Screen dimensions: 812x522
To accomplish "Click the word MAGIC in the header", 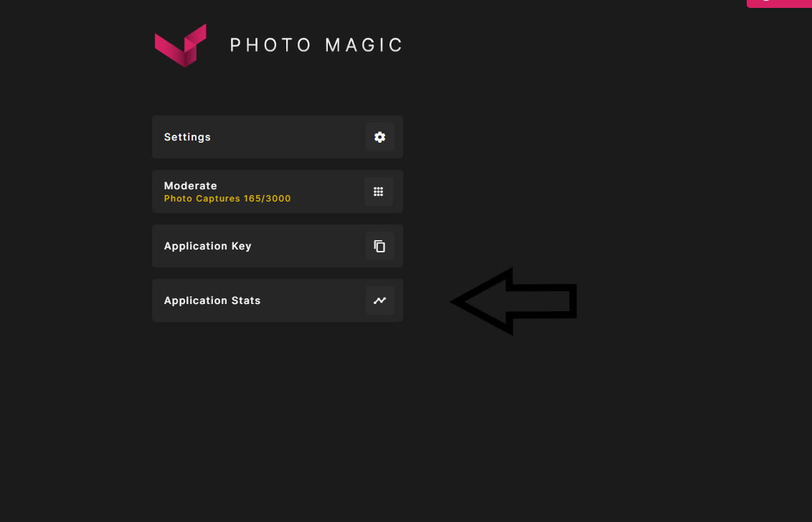I will click(364, 45).
